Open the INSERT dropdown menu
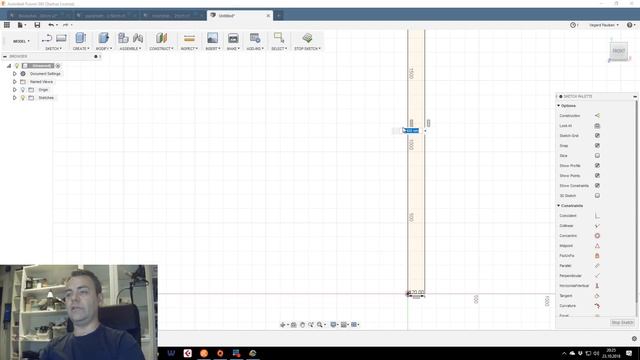This screenshot has width=640, height=360. [x=213, y=49]
